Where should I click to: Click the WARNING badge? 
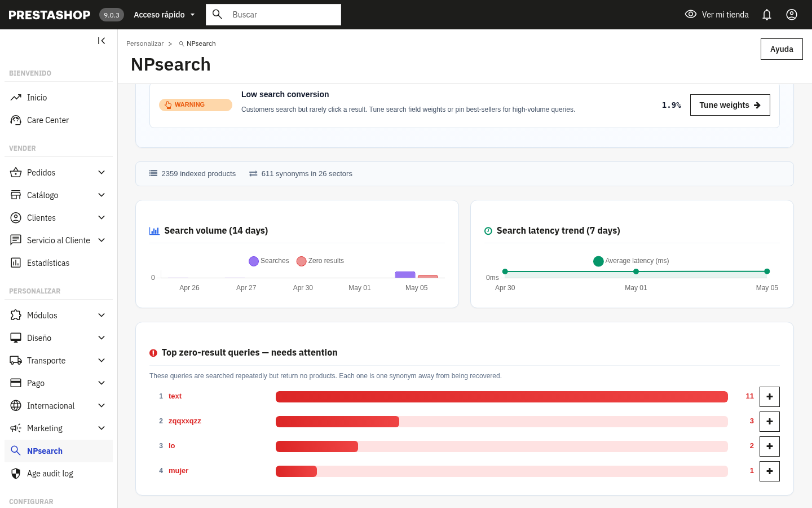tap(196, 105)
